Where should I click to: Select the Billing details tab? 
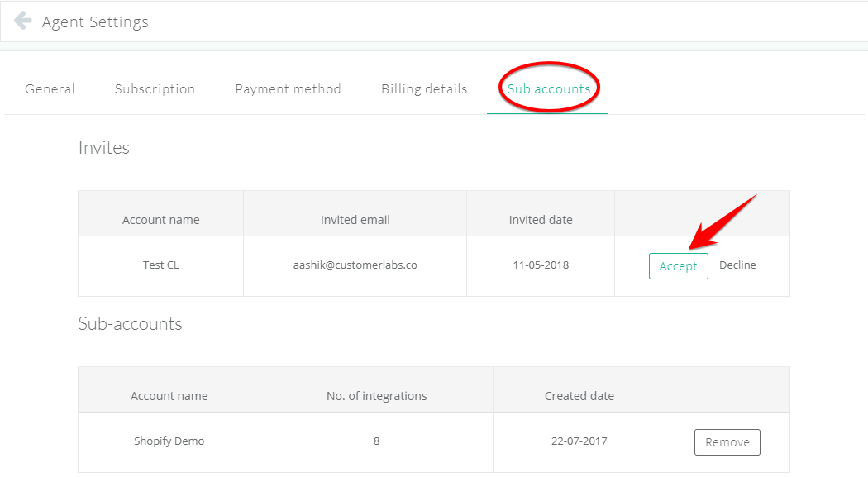coord(424,89)
